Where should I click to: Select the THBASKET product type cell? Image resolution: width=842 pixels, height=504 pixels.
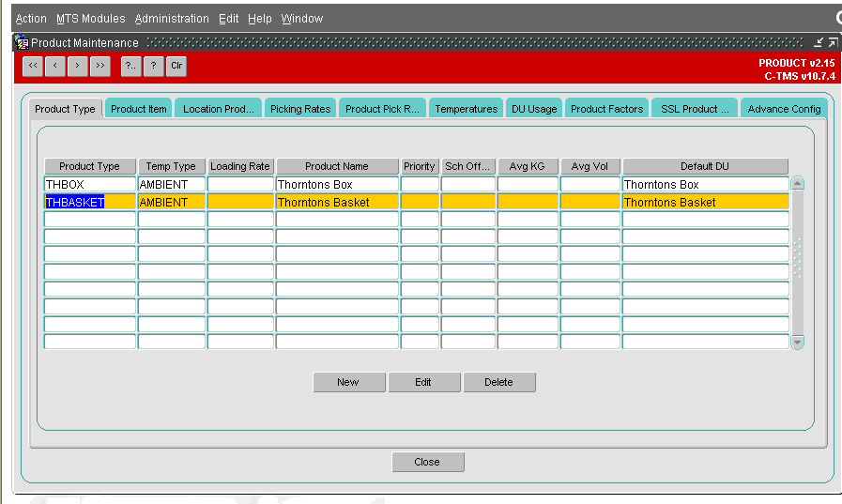click(90, 203)
